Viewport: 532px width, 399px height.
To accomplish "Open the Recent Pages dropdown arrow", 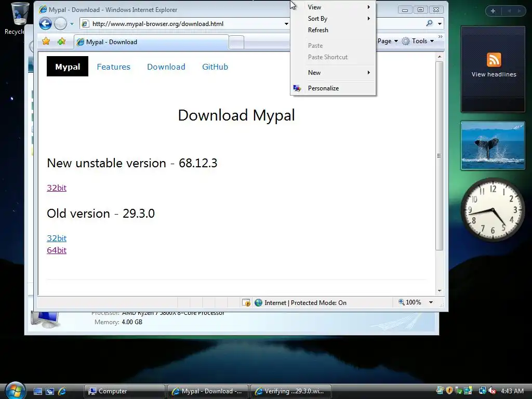I will pos(72,24).
